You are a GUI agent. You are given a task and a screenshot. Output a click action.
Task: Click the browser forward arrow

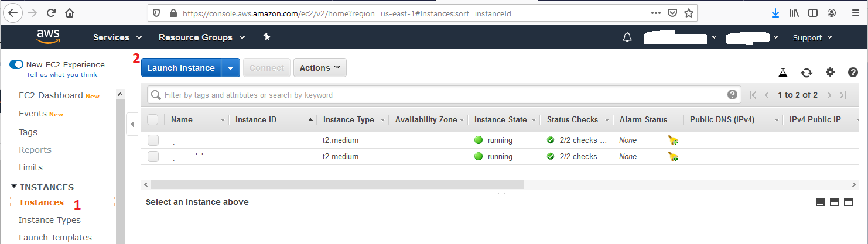tap(32, 12)
